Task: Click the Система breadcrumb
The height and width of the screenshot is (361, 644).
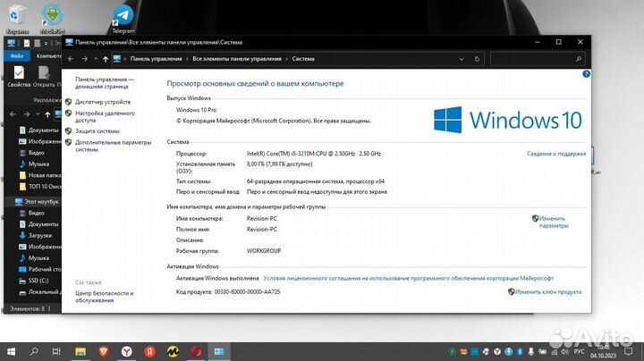Action: (x=303, y=59)
